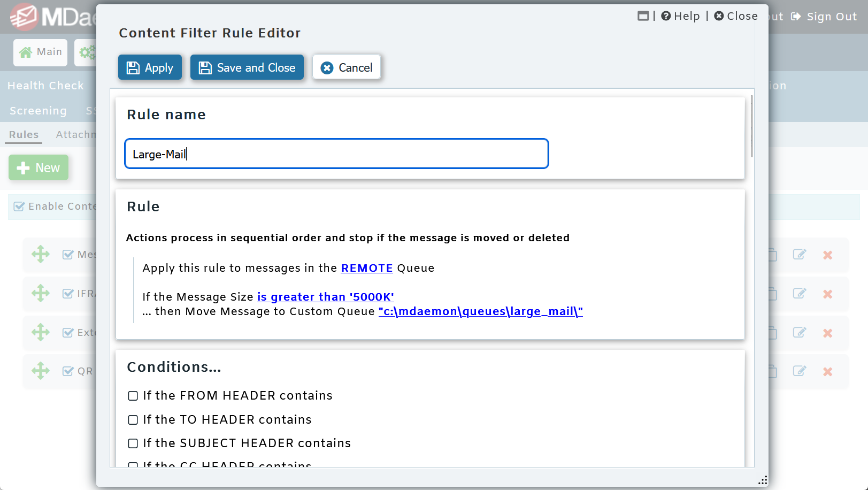The height and width of the screenshot is (490, 868).
Task: Click the move handle on the Mes rule row
Action: 41,254
